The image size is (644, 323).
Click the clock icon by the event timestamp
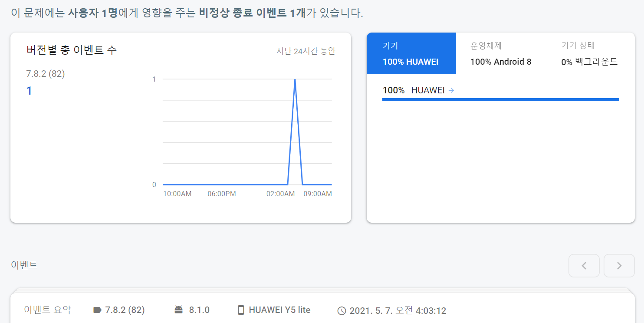(342, 311)
